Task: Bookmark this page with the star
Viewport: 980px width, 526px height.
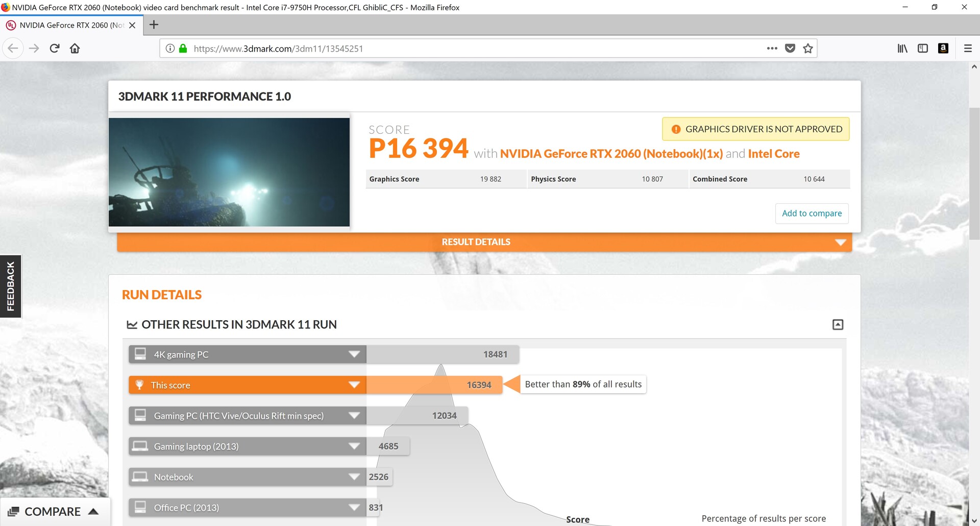Action: tap(808, 49)
